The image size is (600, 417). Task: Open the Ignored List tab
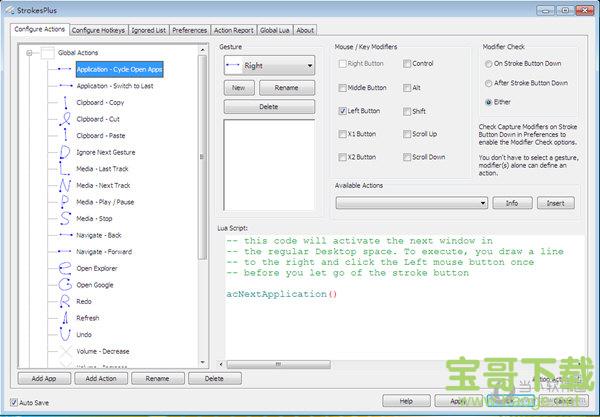[x=148, y=30]
